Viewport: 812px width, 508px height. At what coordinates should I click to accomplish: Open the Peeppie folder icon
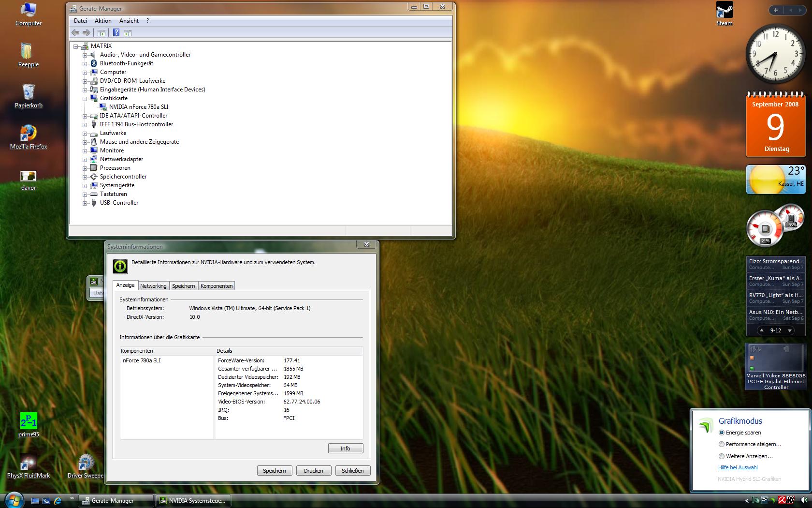[29, 55]
